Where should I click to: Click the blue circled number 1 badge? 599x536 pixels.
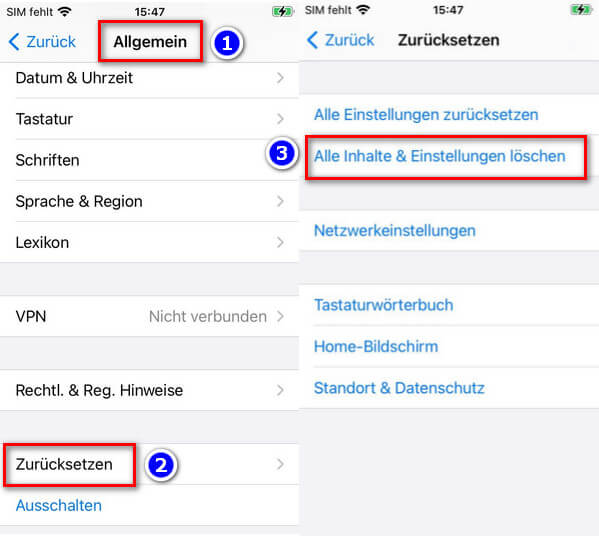227,43
